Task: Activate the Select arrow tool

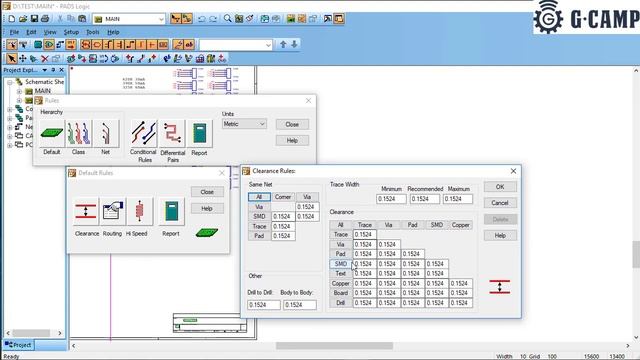Action: [x=11, y=59]
